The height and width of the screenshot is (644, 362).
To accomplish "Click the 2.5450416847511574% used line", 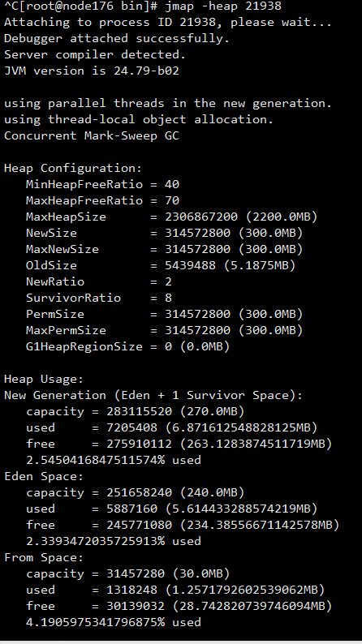I will pyautogui.click(x=114, y=460).
